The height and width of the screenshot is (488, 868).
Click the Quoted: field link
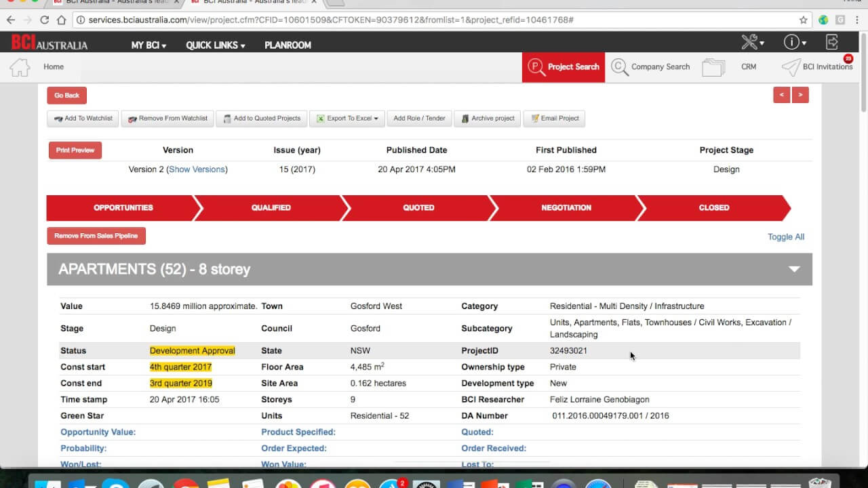tap(477, 432)
